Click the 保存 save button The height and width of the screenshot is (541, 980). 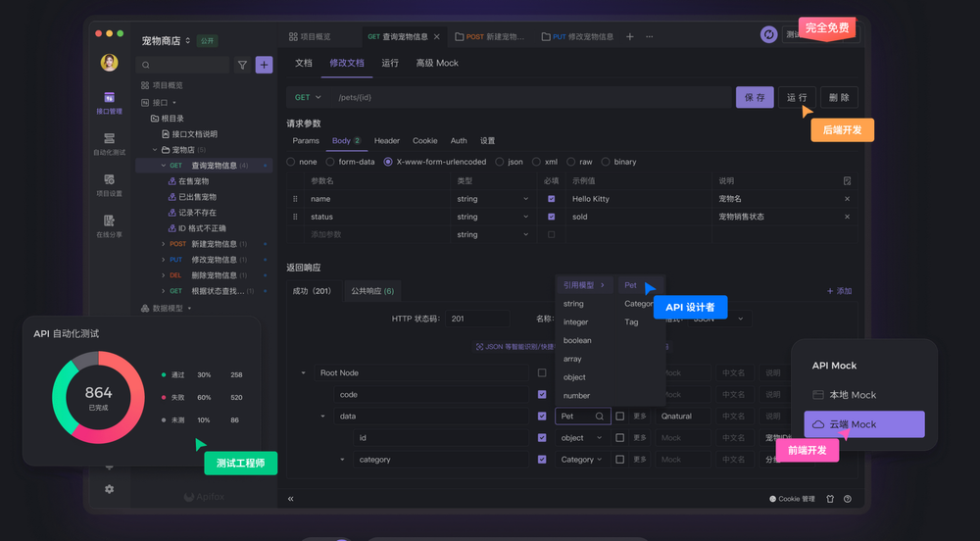(755, 97)
